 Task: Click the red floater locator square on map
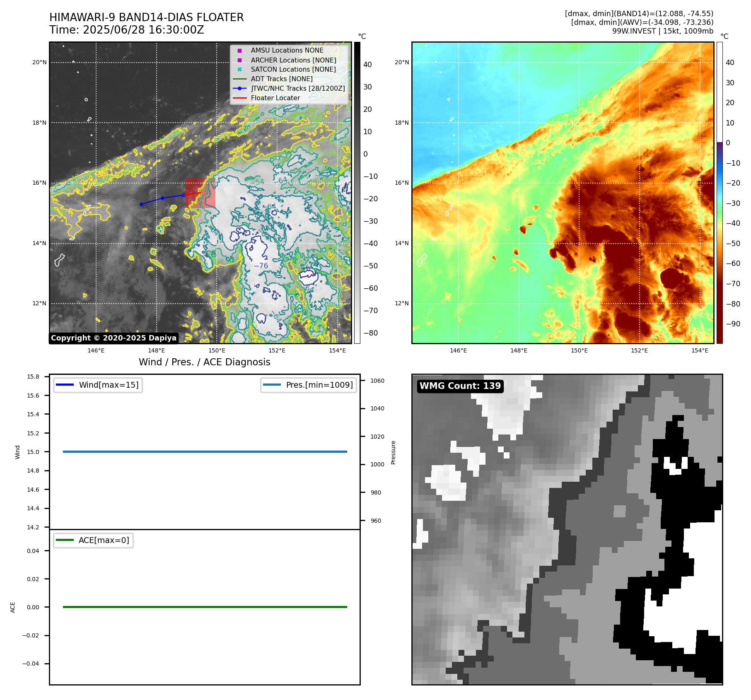200,193
